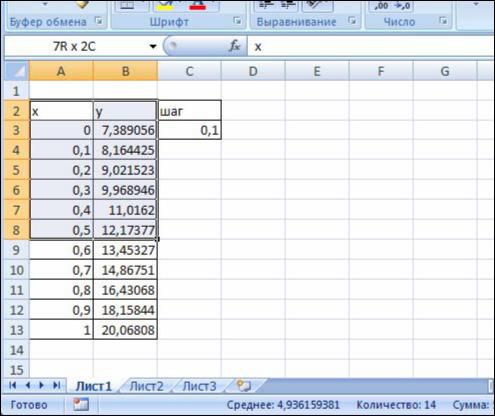This screenshot has height=416, width=495.
Task: Click the red font color icon
Action: click(197, 6)
